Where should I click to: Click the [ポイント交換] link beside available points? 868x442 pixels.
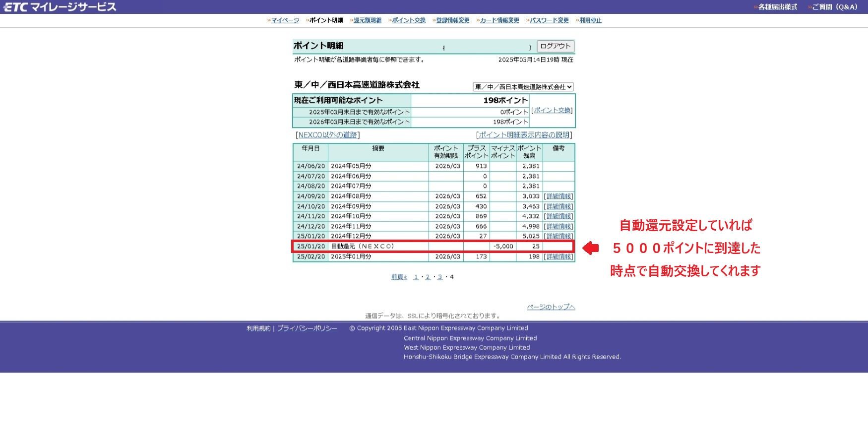click(x=552, y=110)
